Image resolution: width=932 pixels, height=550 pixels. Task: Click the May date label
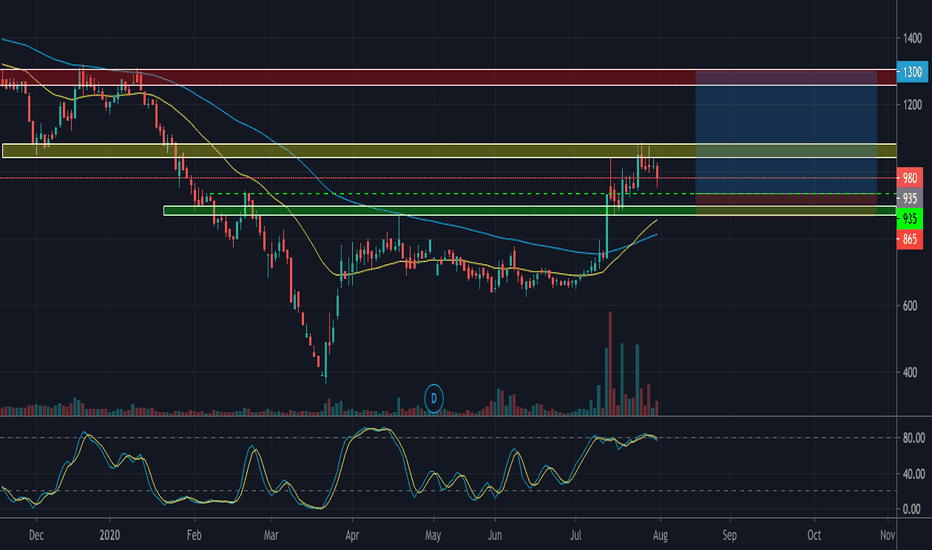pyautogui.click(x=433, y=535)
